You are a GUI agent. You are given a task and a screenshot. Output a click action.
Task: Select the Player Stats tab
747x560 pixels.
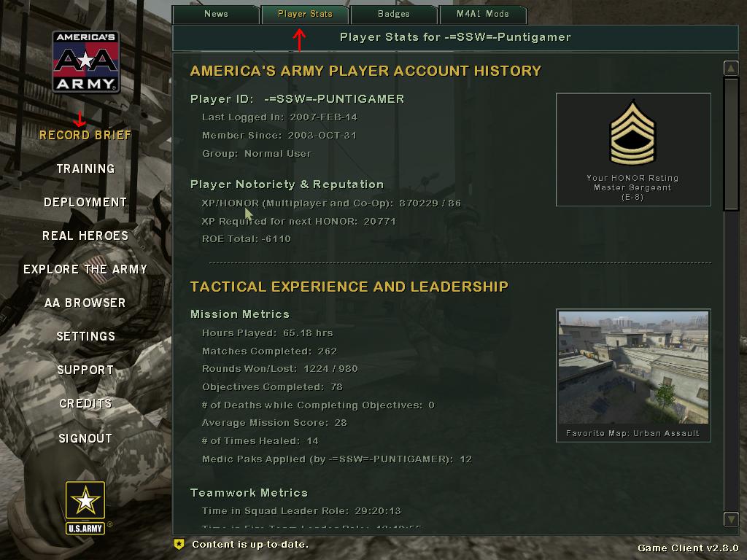[305, 15]
